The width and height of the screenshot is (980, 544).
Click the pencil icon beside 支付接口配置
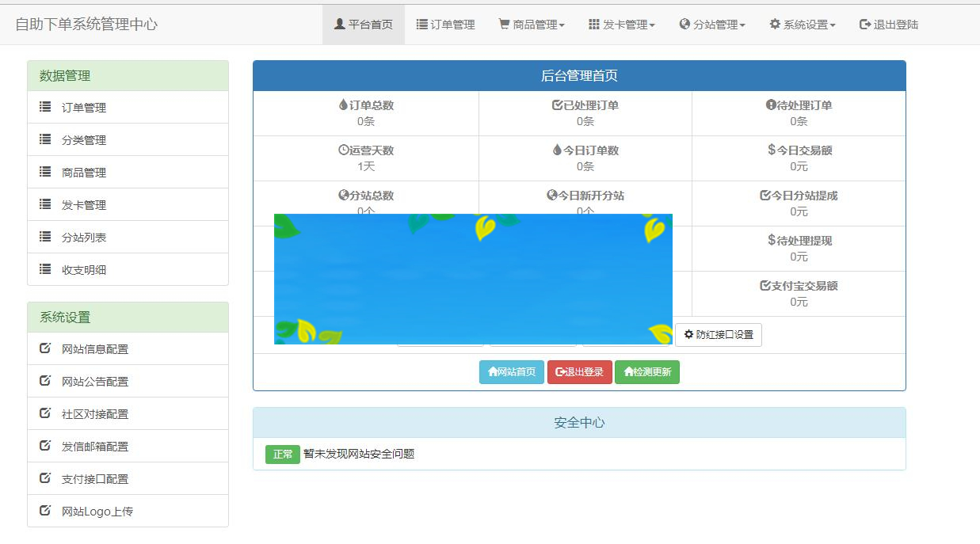tap(45, 477)
